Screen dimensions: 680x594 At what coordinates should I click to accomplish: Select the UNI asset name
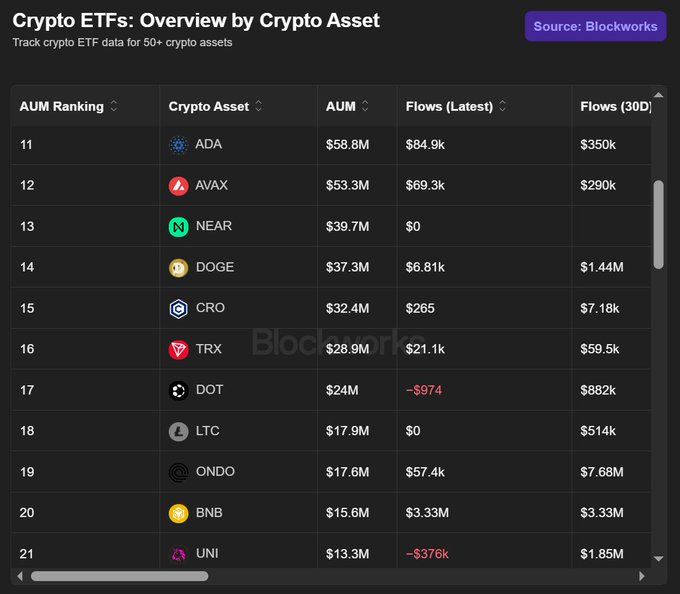click(x=207, y=553)
